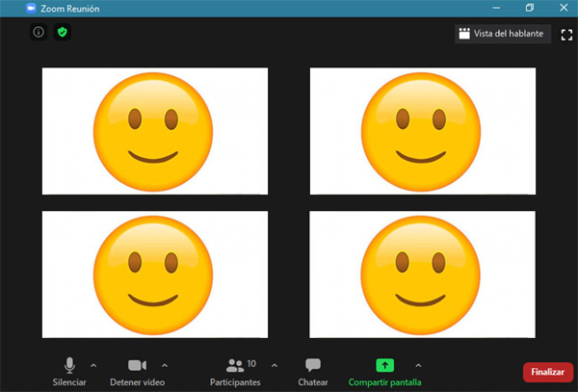This screenshot has height=392, width=578.
Task: Stop the camera with Detener video
Action: (137, 372)
